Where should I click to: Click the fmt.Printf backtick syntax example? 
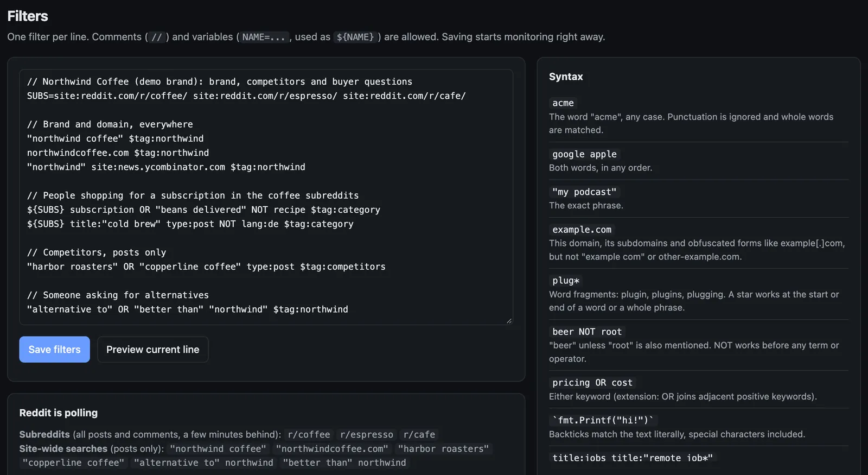(x=603, y=420)
